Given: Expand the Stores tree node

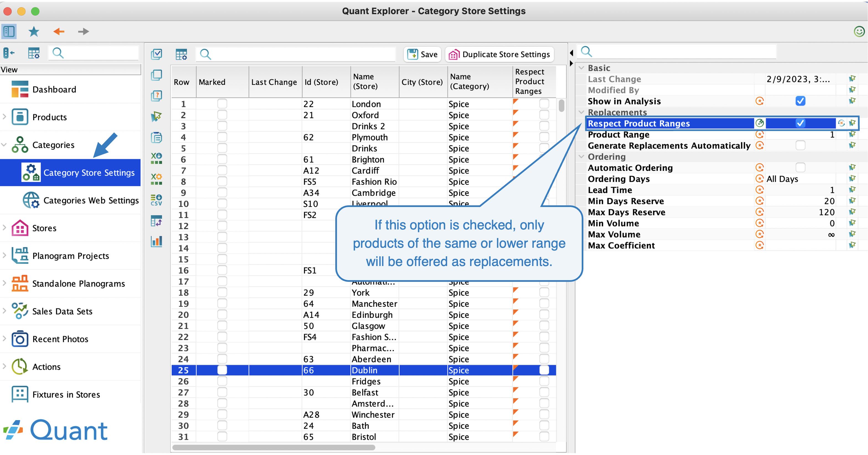Looking at the screenshot, I should 4,228.
